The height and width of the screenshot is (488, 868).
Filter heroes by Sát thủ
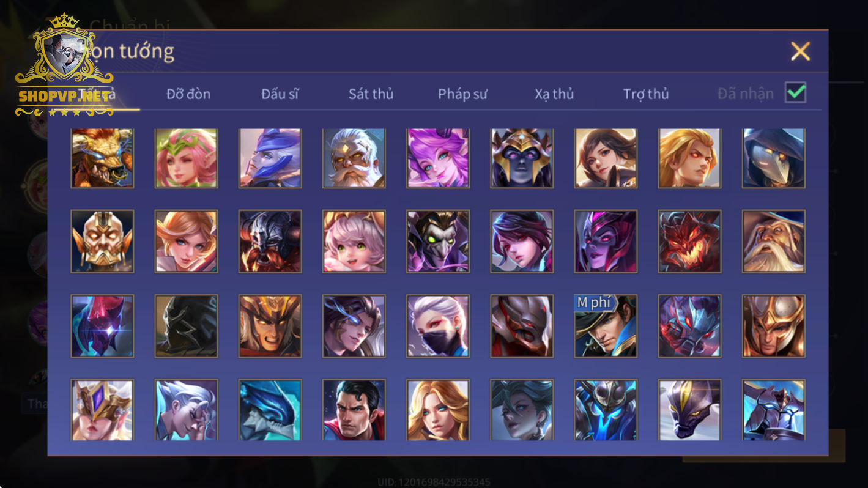(371, 94)
